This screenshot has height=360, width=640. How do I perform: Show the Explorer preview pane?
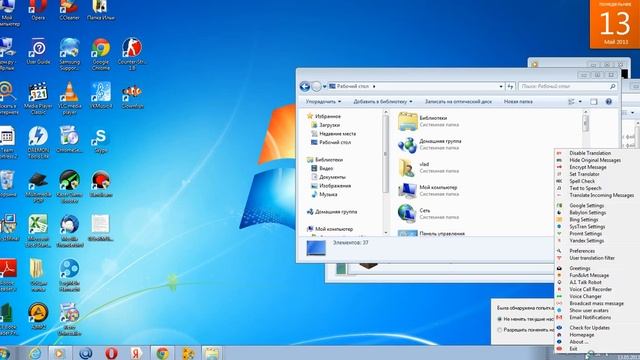click(x=594, y=102)
